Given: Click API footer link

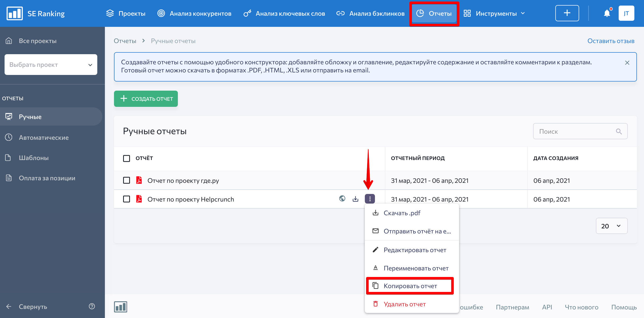Looking at the screenshot, I should pos(547,307).
